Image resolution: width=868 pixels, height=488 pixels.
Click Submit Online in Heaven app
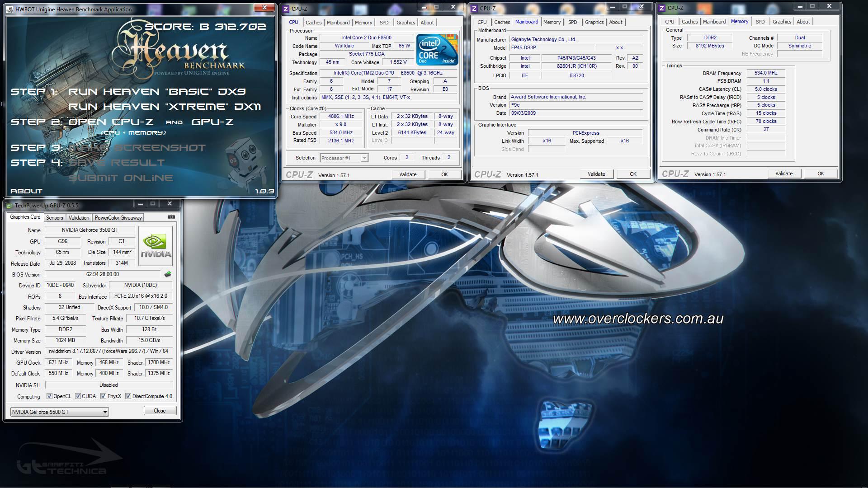(121, 178)
